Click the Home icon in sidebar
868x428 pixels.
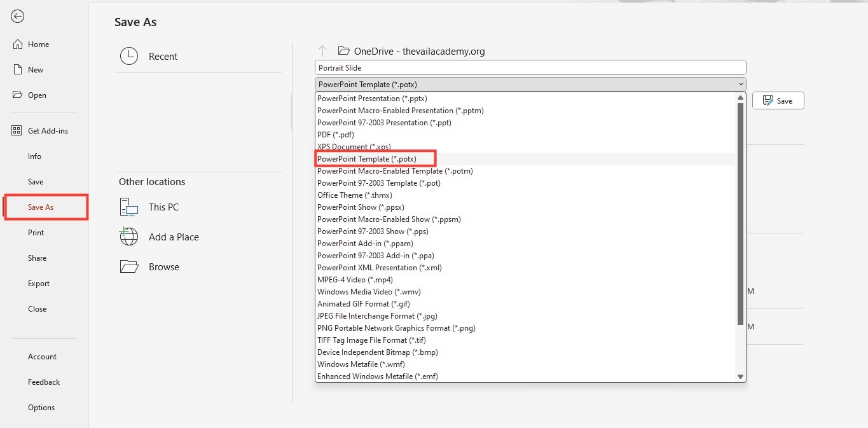(x=17, y=45)
